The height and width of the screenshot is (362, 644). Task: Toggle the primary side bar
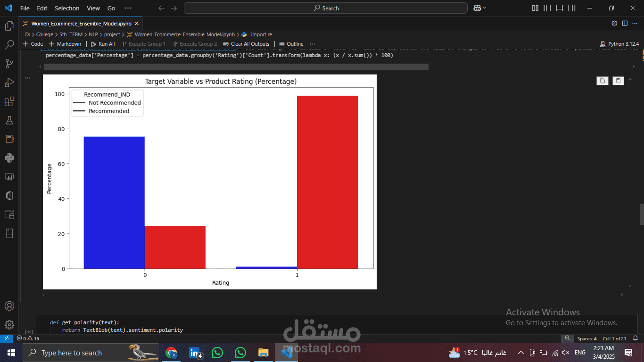pyautogui.click(x=547, y=8)
